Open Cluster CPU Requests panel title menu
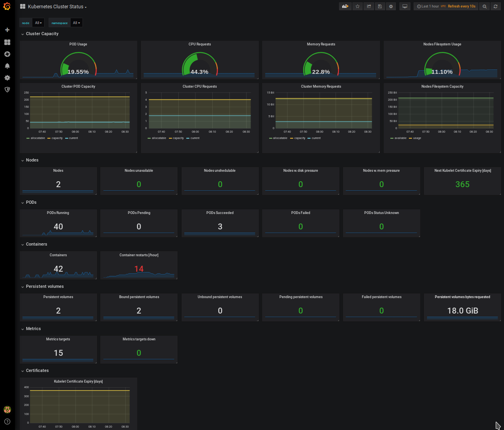Viewport: 504px width, 430px height. point(200,86)
